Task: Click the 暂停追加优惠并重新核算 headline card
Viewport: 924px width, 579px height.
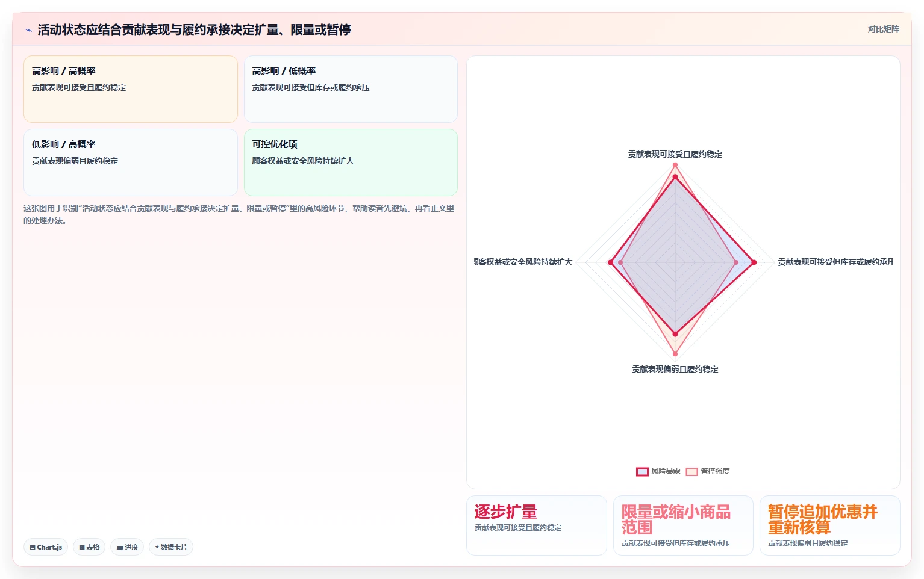Action: [x=829, y=525]
